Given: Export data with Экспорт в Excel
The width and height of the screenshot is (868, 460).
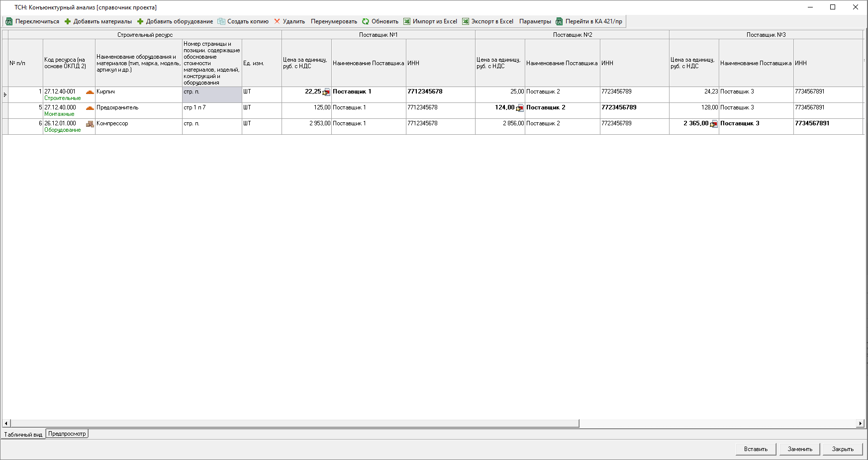Looking at the screenshot, I should pos(487,21).
